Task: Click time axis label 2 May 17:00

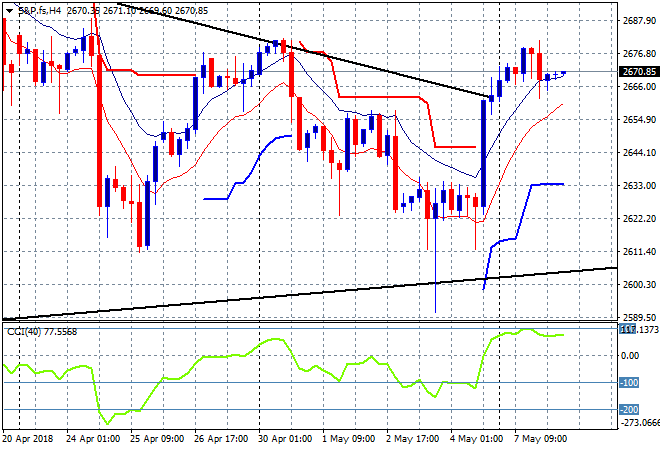Action: pos(412,439)
